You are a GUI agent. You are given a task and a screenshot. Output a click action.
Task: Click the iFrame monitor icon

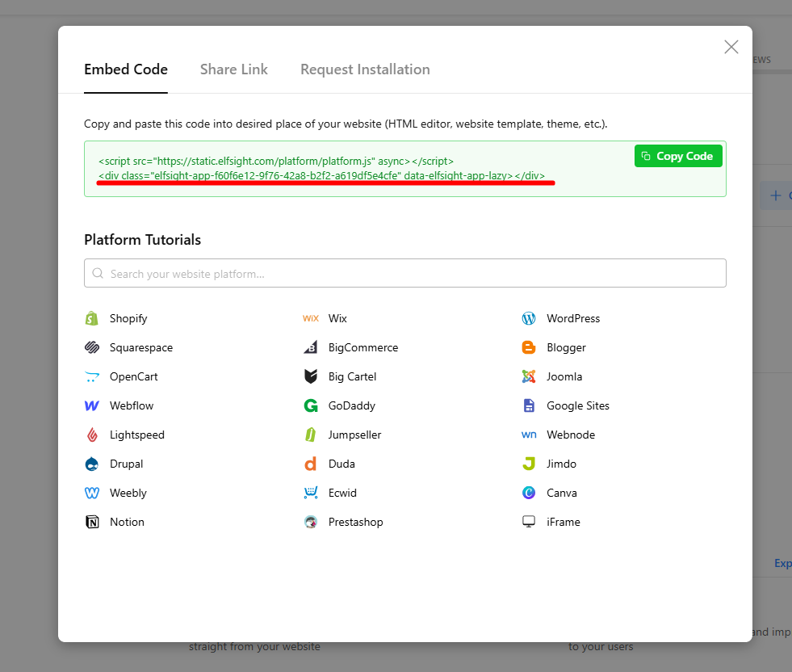(x=529, y=522)
